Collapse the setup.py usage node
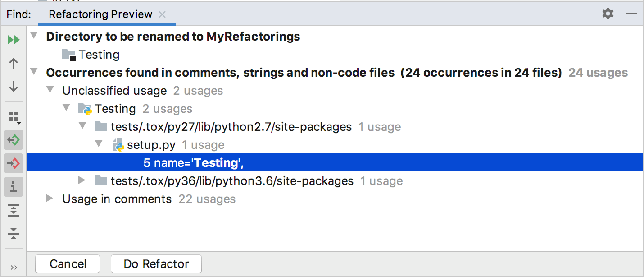 click(98, 144)
